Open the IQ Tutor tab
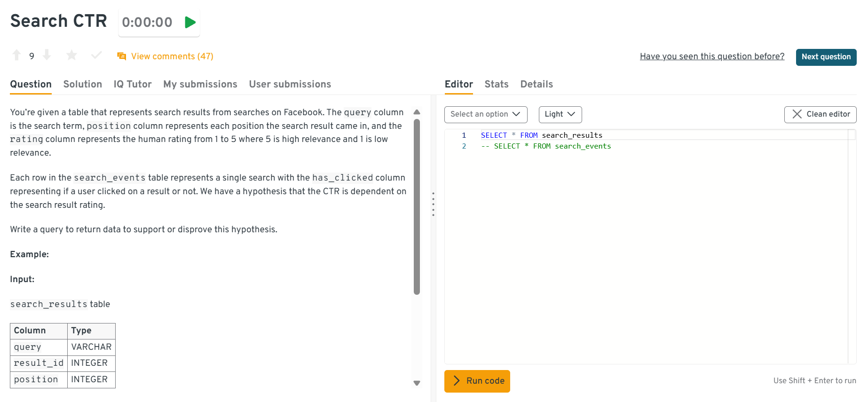The height and width of the screenshot is (402, 868). tap(133, 84)
